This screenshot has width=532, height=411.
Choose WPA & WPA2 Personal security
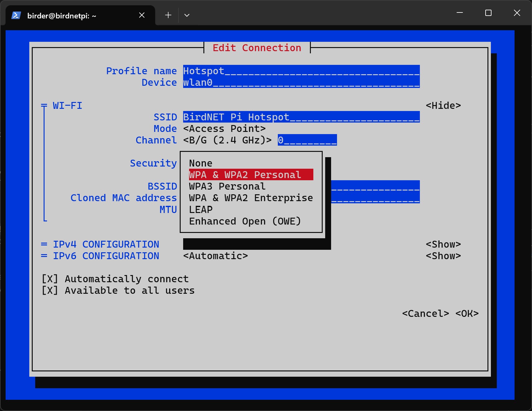tap(245, 175)
